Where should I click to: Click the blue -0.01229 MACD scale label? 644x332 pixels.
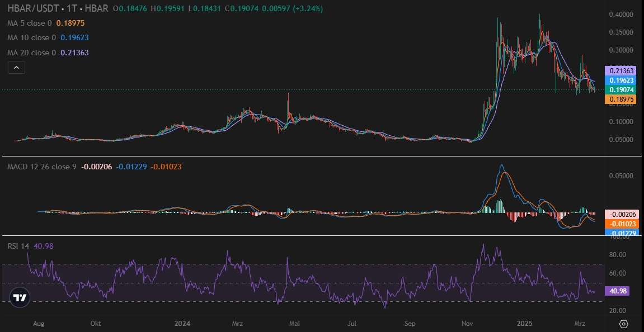(x=621, y=233)
